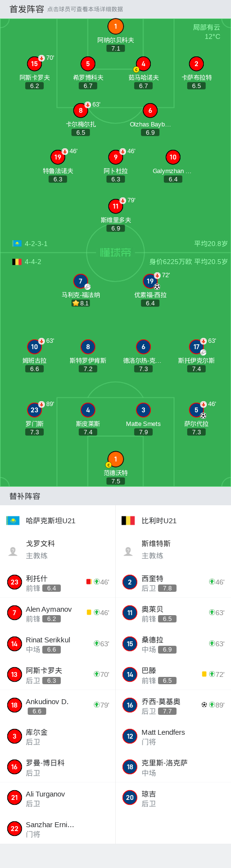The height and width of the screenshot is (868, 231).
Task: Open goalkeeper 阿纳尔贝科夫 number 1 icon
Action: [x=115, y=26]
